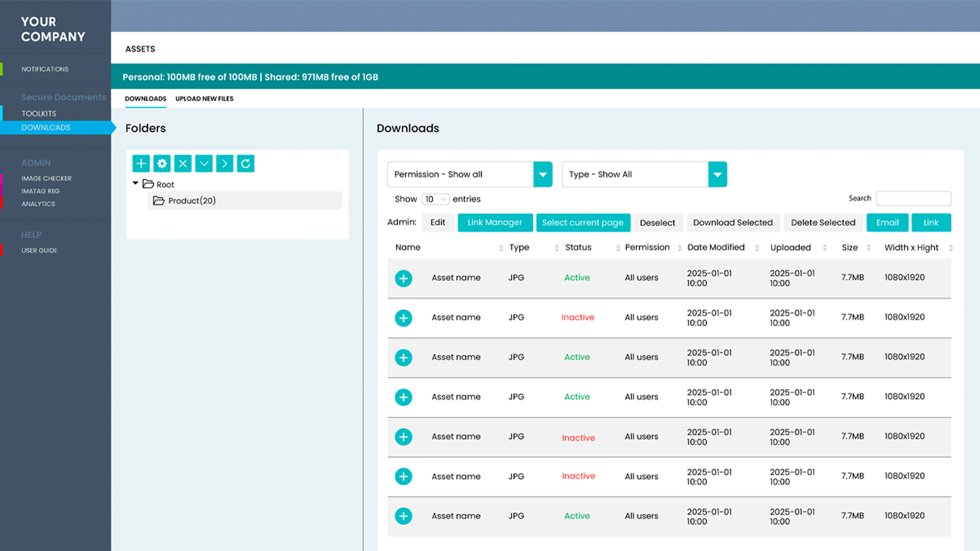Click plus icon on fourth asset row
The height and width of the screenshot is (551, 980).
pyautogui.click(x=403, y=397)
